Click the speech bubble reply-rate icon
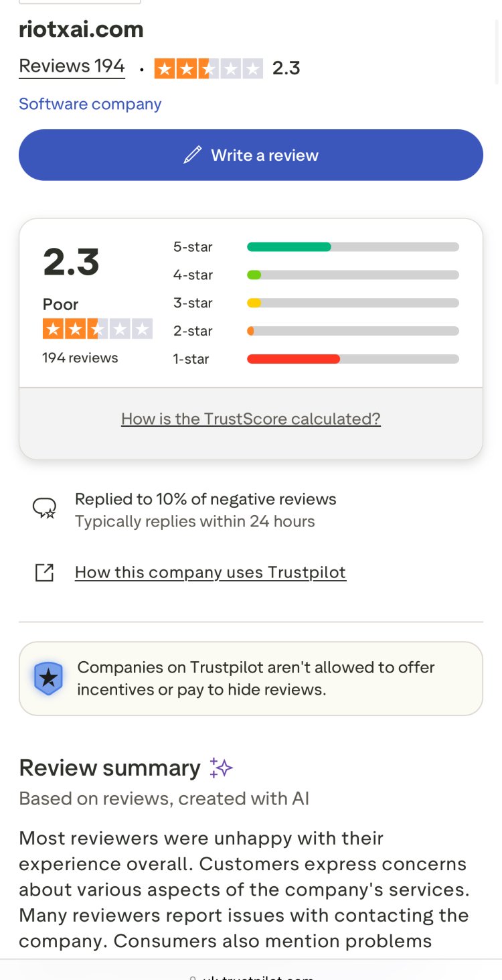Screen dimensions: 502x980 [44, 507]
